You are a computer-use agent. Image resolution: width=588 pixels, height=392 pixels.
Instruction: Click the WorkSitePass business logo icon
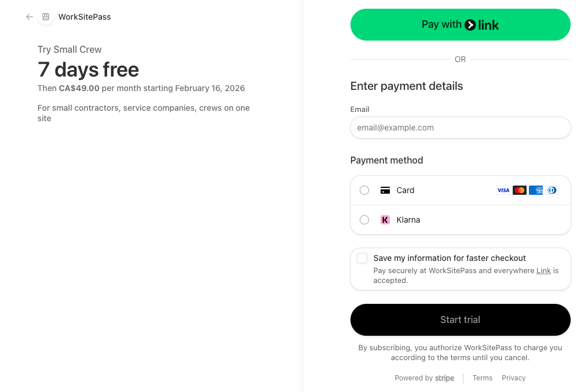[45, 17]
